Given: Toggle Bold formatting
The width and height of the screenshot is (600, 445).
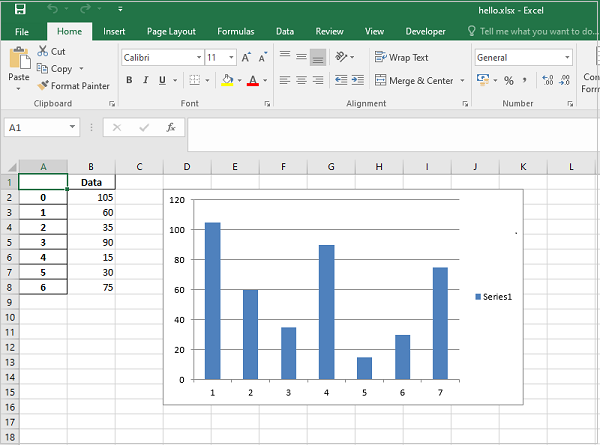Looking at the screenshot, I should tap(129, 81).
